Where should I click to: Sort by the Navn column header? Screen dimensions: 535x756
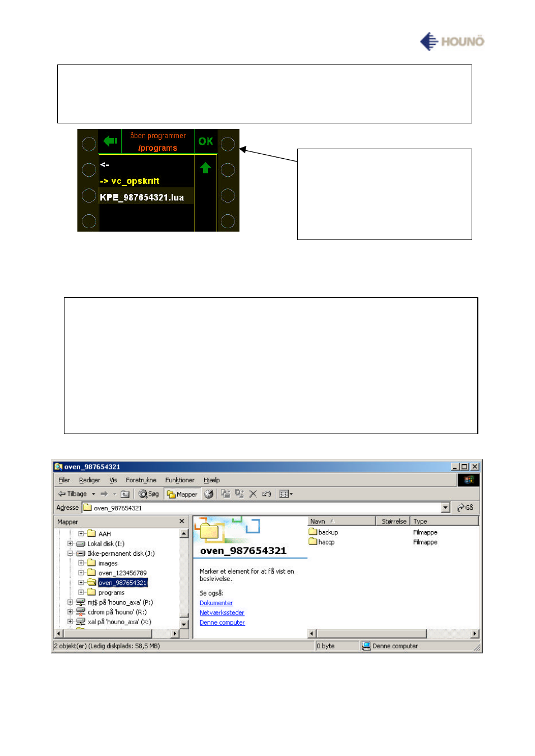point(342,521)
